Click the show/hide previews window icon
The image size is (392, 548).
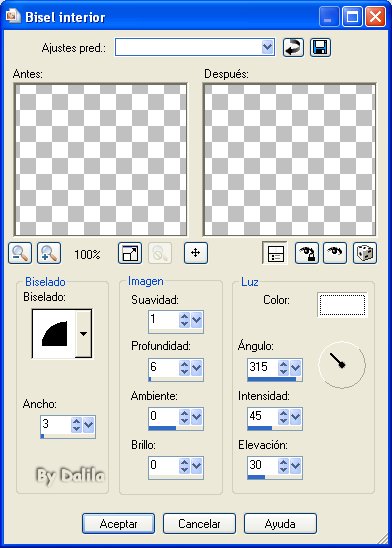[275, 253]
